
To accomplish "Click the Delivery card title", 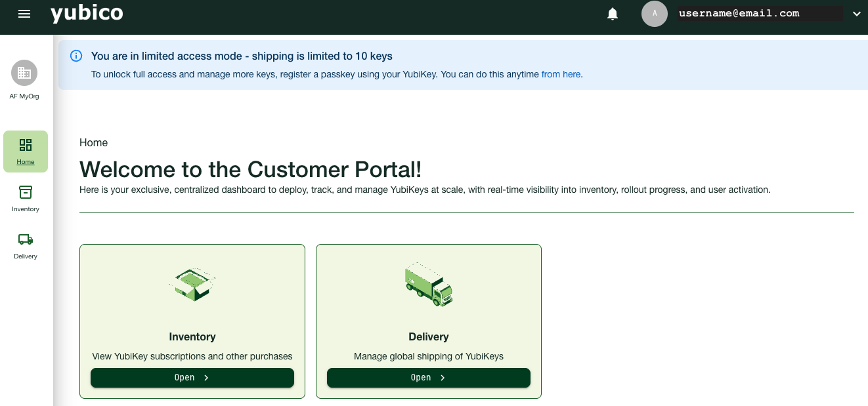I will 429,336.
